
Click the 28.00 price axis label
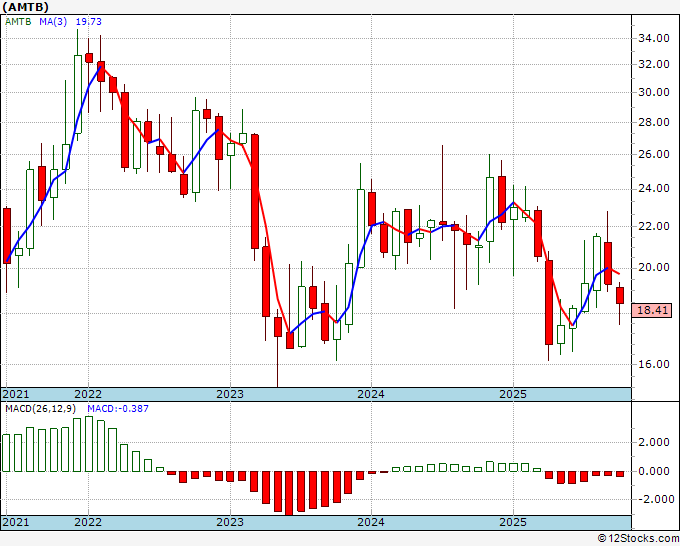(653, 122)
